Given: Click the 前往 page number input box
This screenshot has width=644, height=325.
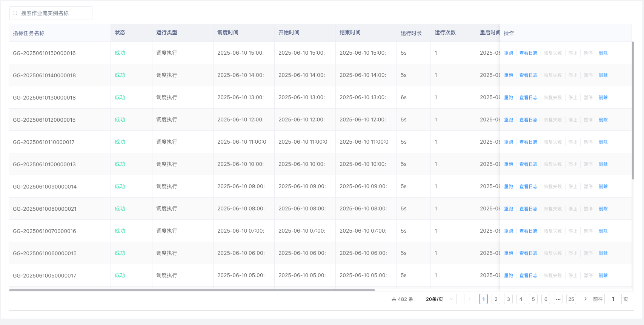Looking at the screenshot, I should pyautogui.click(x=613, y=299).
